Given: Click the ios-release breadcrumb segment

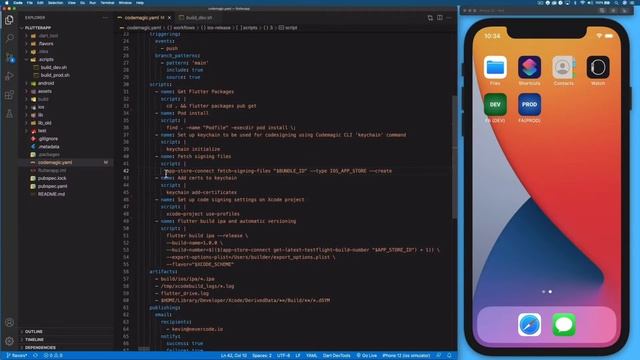Looking at the screenshot, I should [216, 28].
